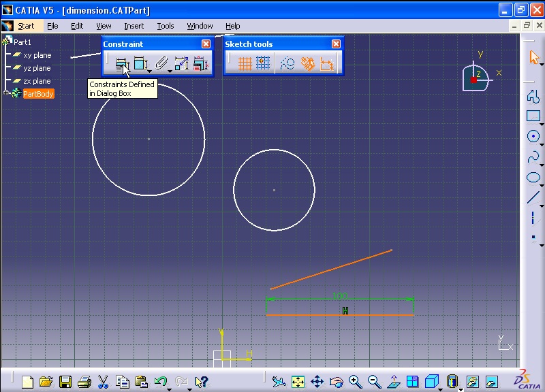The image size is (545, 392).
Task: Click the Paste clipboard icon
Action: tap(141, 382)
